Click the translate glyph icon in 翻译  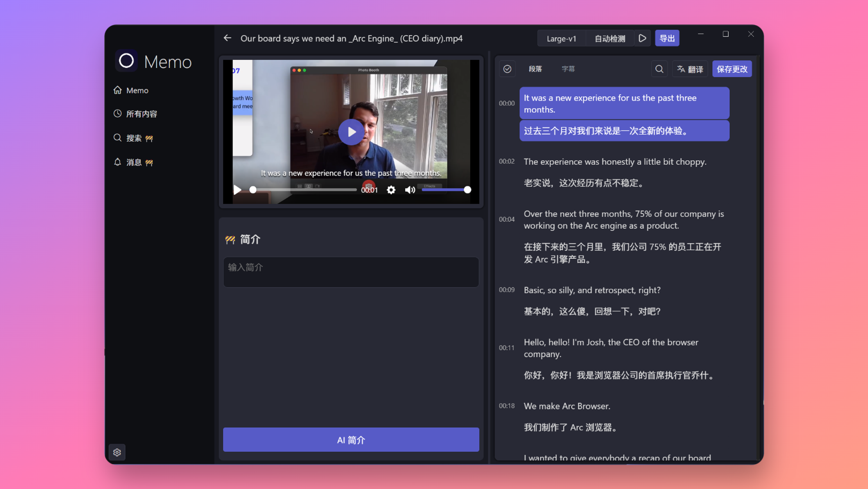point(681,69)
